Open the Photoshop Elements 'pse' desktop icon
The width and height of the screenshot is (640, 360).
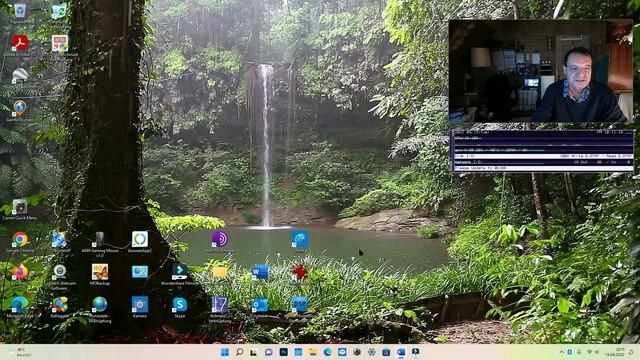point(300,304)
